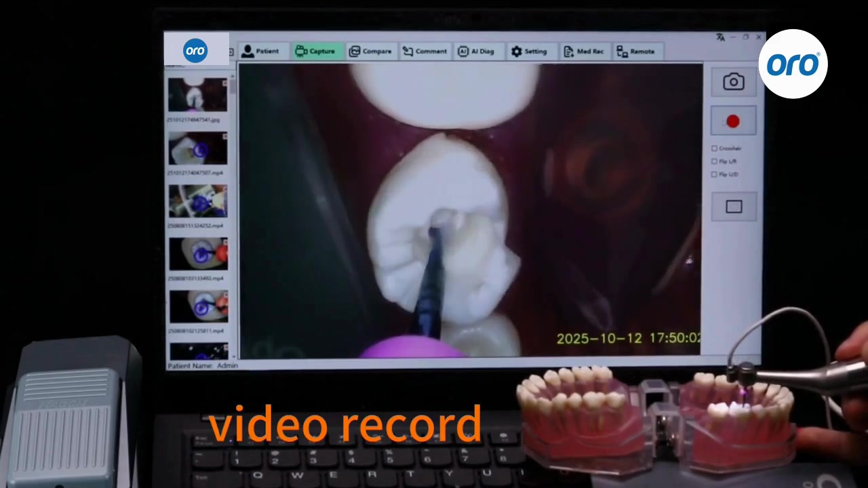Click the file name 250808151324252.mp4
This screenshot has height=488, width=868.
(x=195, y=226)
